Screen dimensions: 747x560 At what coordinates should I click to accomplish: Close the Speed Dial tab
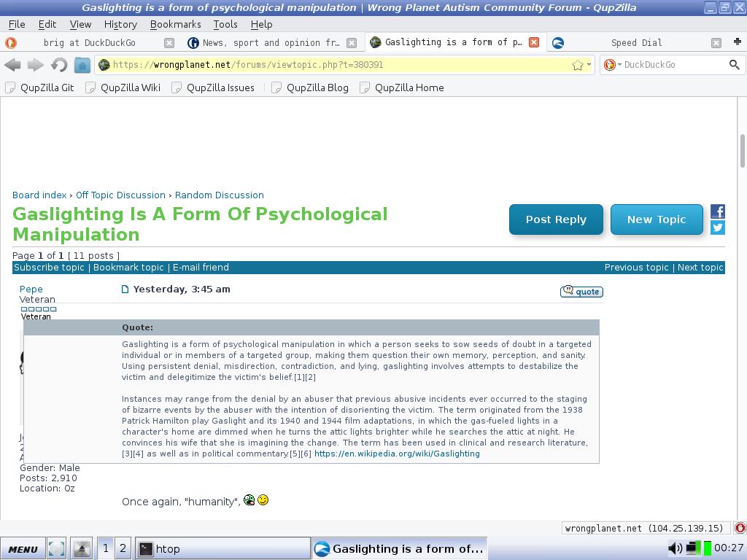tap(716, 43)
